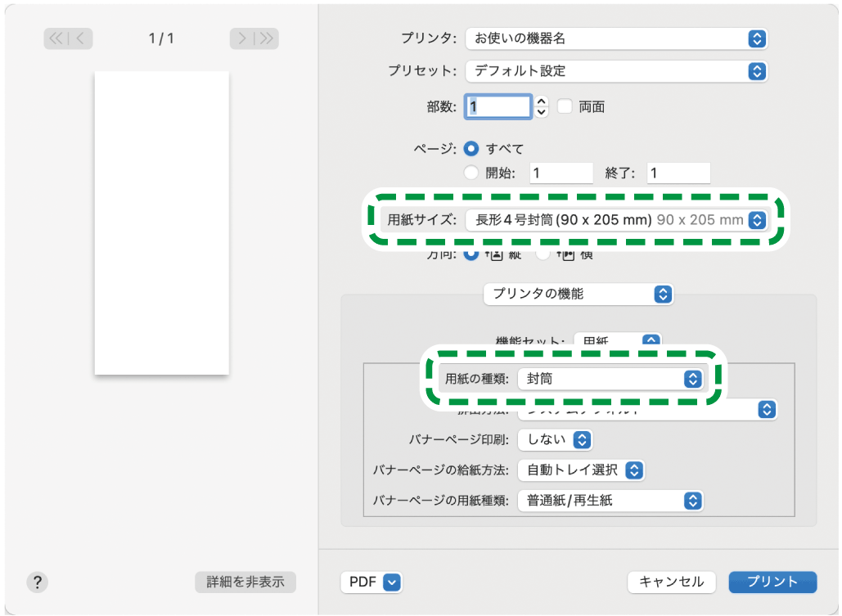
Task: Click the help question mark icon
Action: click(x=37, y=582)
